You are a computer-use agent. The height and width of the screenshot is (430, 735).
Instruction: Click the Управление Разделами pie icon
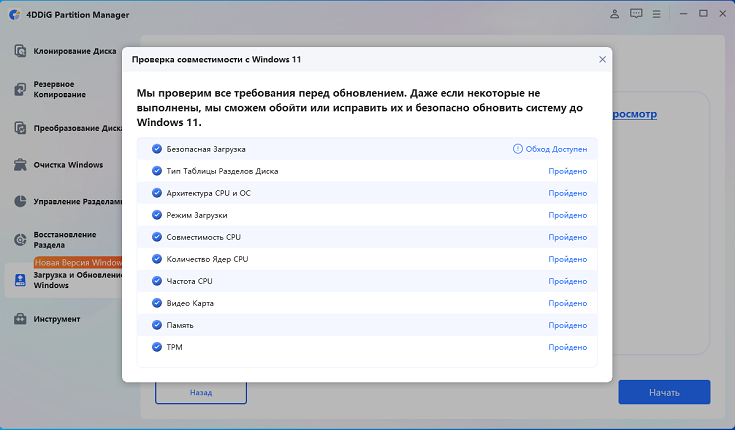coord(20,201)
